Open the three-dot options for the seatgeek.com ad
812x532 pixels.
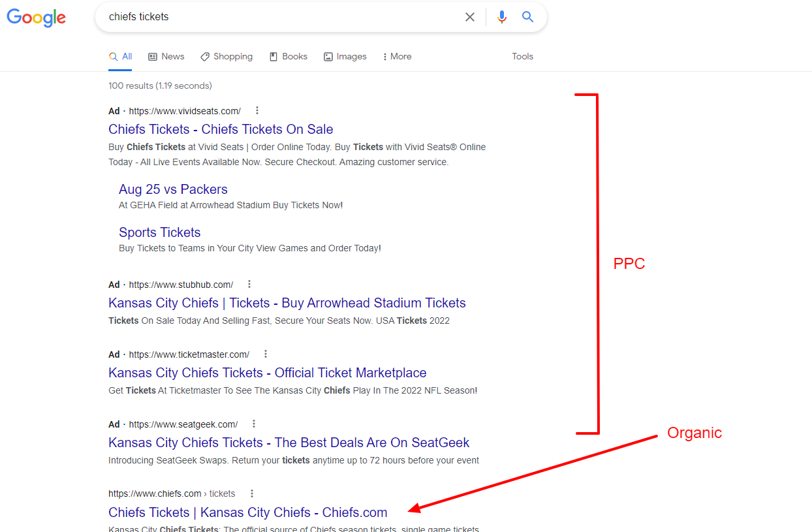coord(253,424)
